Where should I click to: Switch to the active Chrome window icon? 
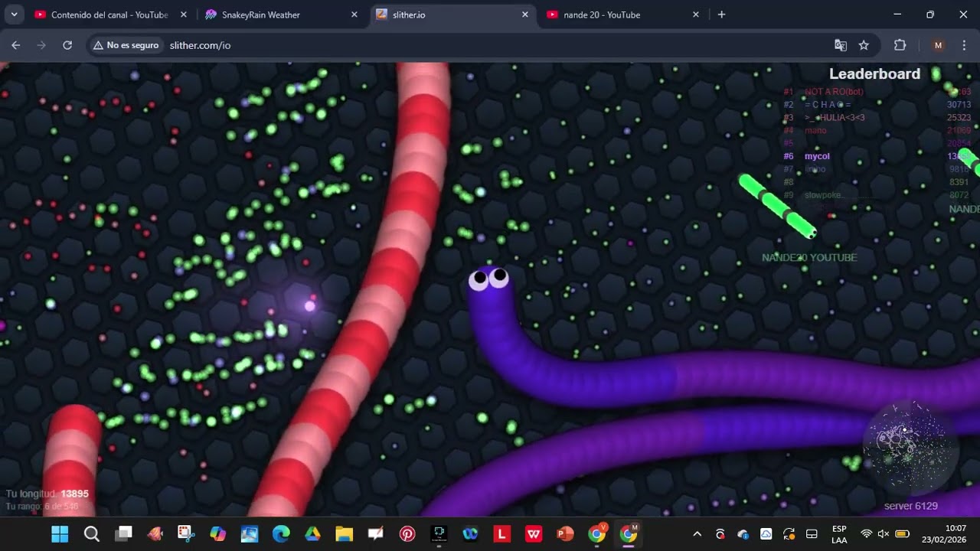[x=629, y=534]
